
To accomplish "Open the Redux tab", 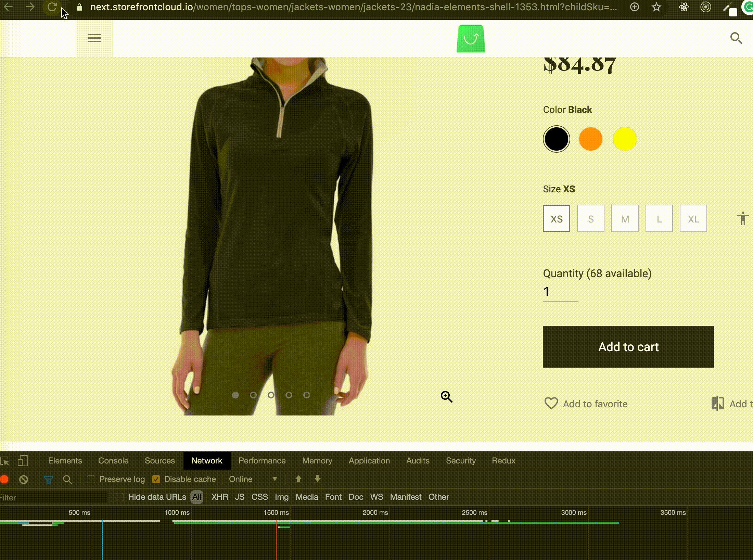I will pyautogui.click(x=503, y=461).
